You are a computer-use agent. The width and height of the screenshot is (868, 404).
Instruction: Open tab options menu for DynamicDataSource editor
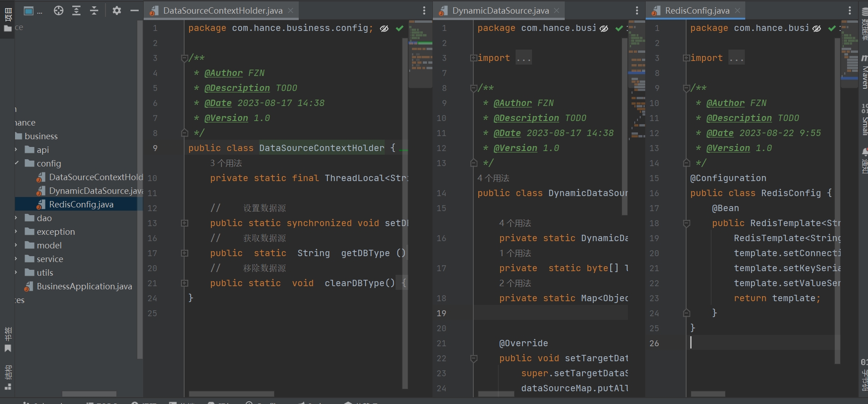pos(637,10)
